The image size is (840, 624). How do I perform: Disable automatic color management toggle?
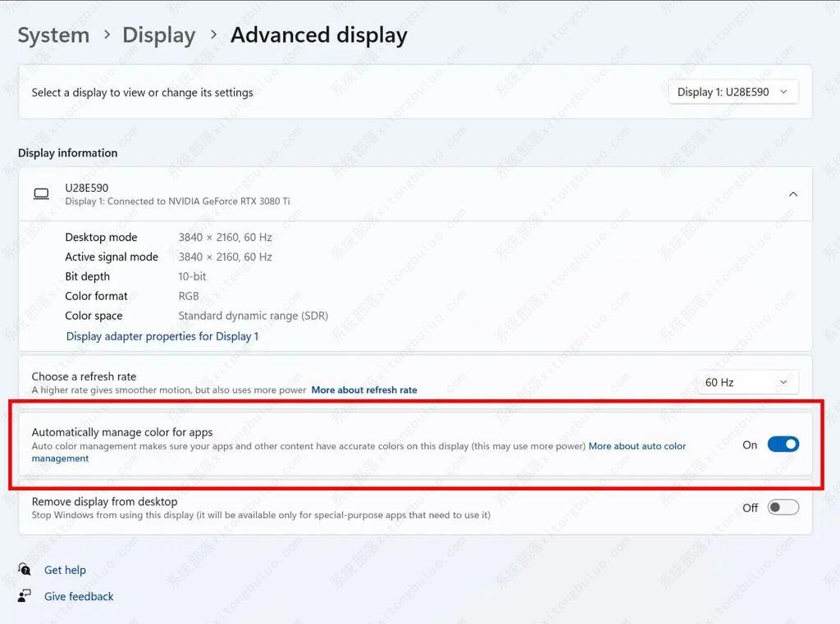[x=783, y=444]
